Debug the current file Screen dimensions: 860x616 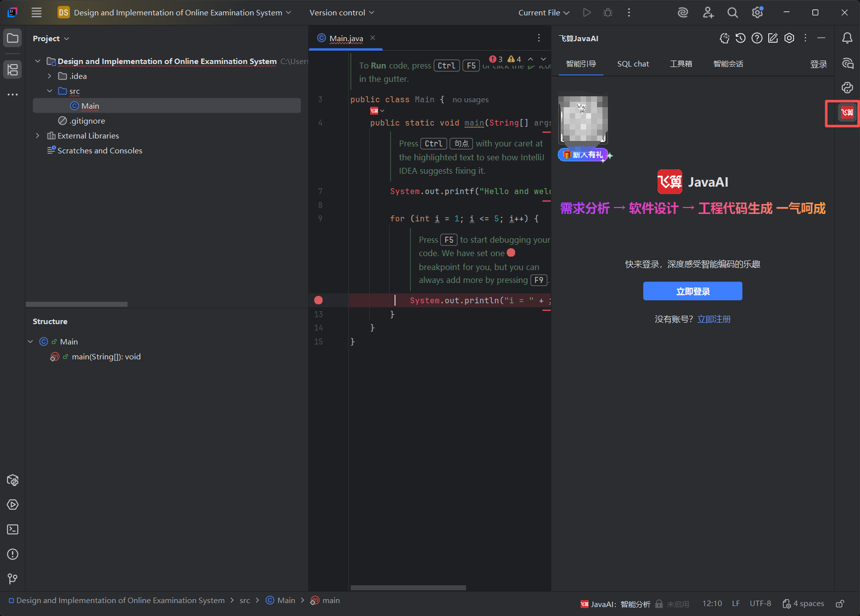[x=608, y=12]
